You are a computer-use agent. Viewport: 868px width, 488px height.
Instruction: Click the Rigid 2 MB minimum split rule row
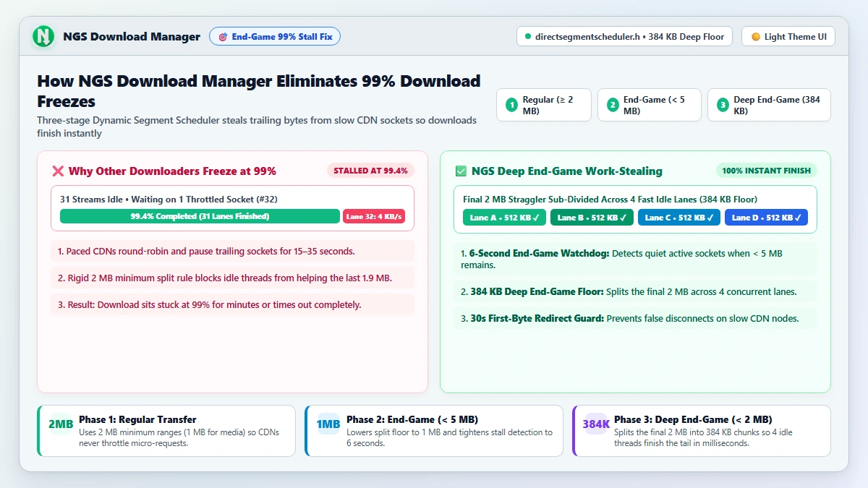233,278
